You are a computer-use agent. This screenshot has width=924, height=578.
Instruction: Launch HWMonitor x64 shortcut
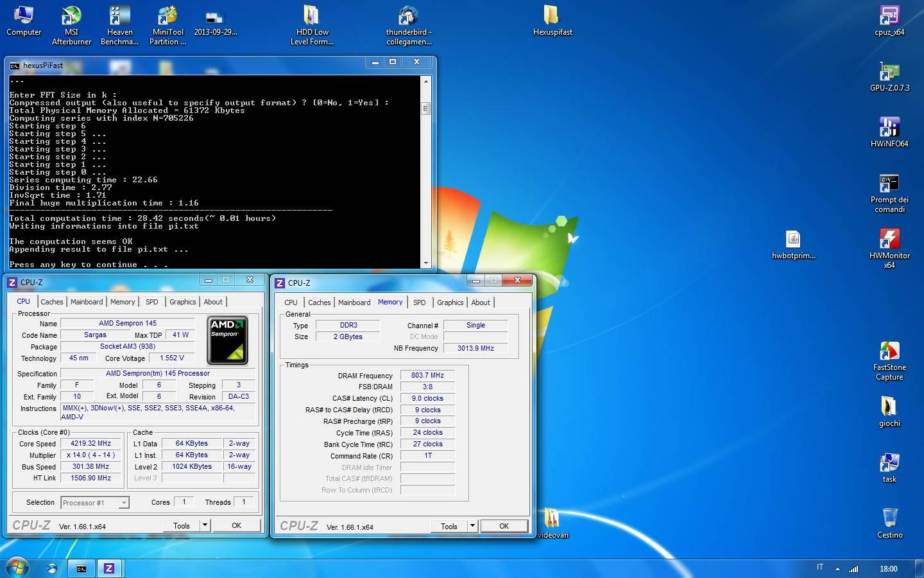point(889,249)
